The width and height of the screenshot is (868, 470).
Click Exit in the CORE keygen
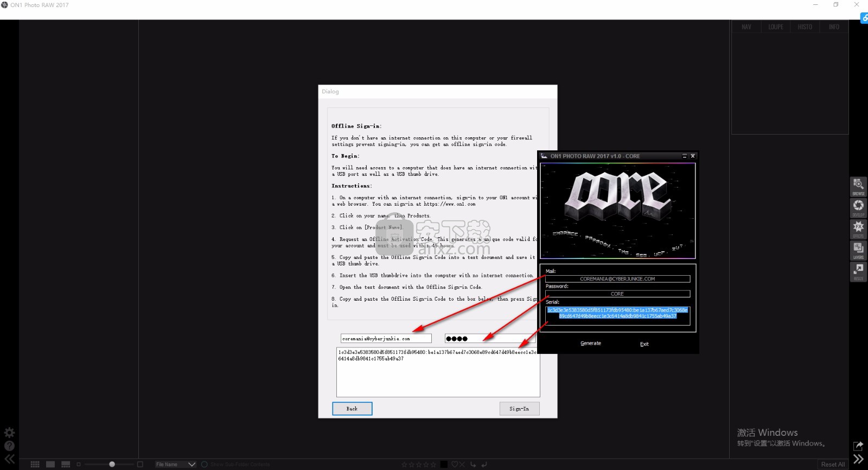(x=644, y=344)
